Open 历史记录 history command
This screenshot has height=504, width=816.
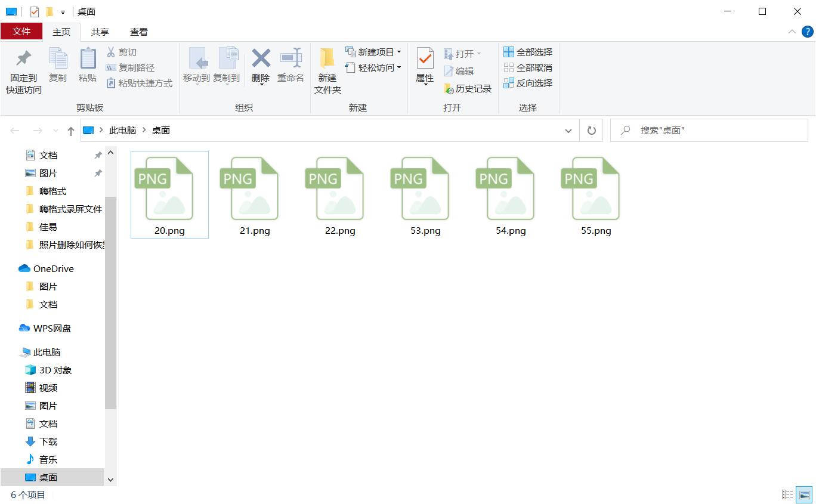pos(468,89)
